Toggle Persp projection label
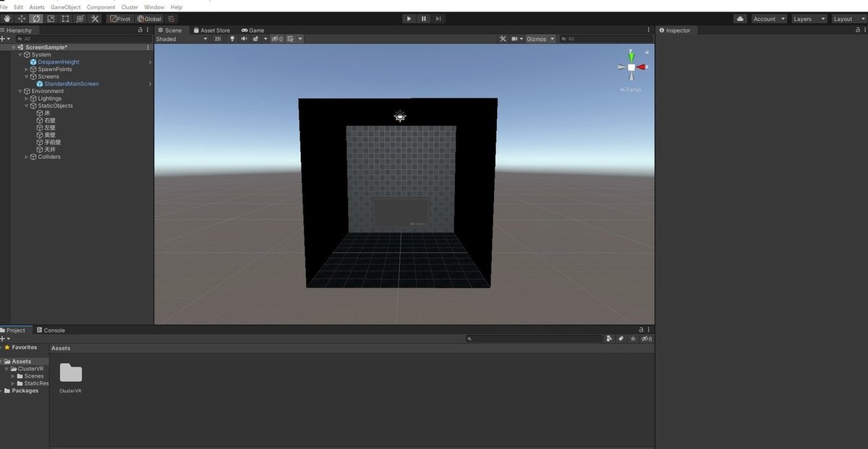Screen dimensions: 868x449 click(x=631, y=90)
